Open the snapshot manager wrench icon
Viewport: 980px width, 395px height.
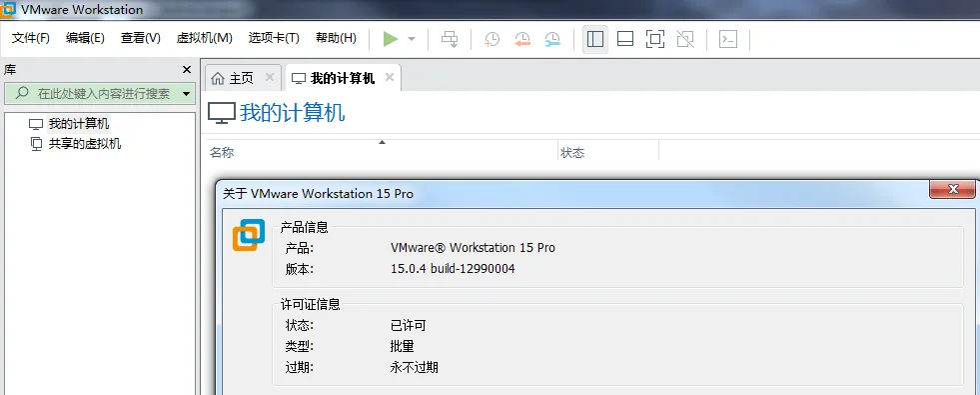tap(552, 39)
